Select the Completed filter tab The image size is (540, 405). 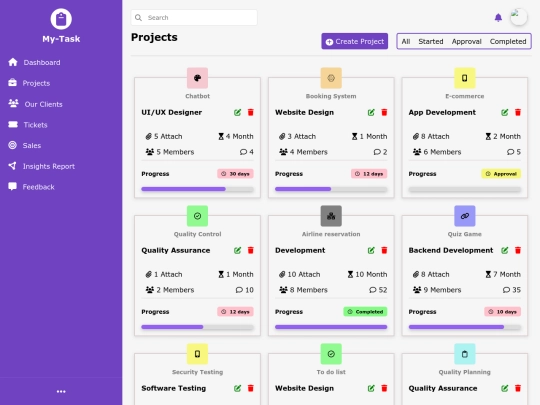pyautogui.click(x=508, y=41)
